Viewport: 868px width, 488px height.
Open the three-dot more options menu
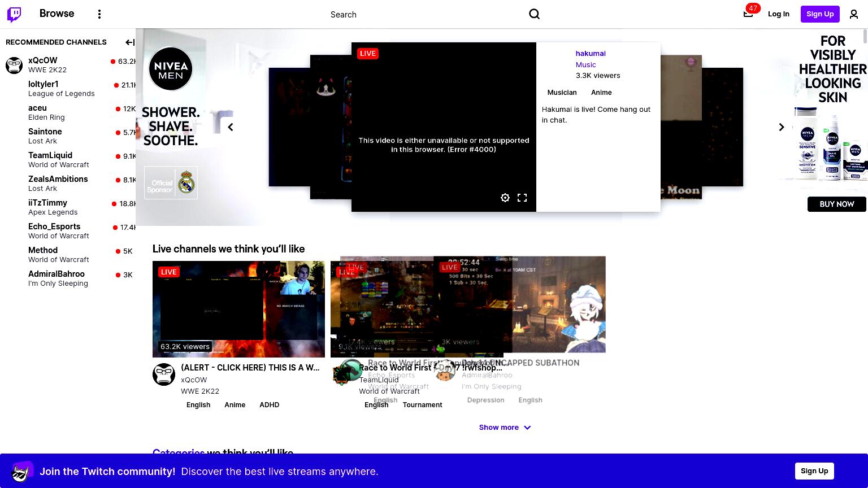pos(99,14)
